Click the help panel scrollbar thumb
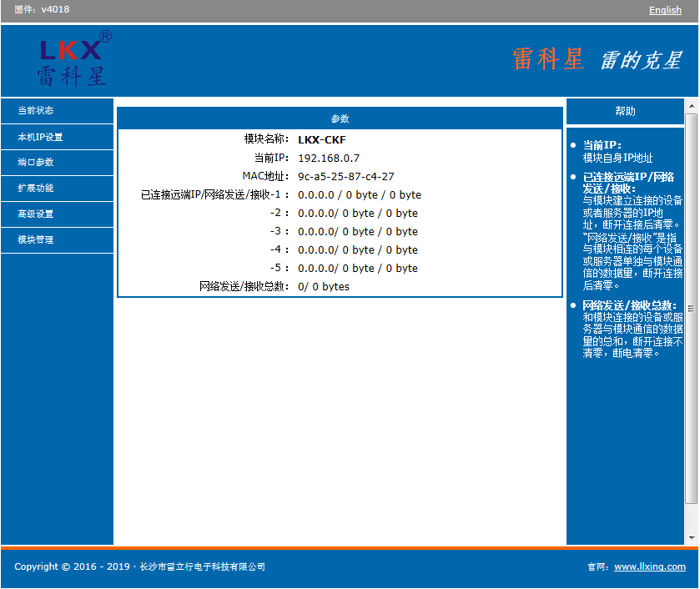 click(692, 308)
